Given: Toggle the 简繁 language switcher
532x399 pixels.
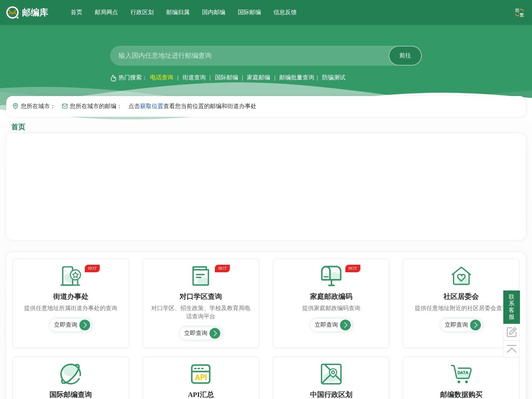Looking at the screenshot, I should tap(519, 12).
